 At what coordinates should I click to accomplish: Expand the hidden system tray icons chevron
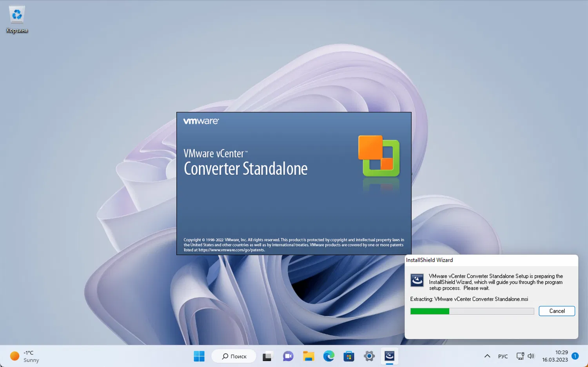(487, 356)
